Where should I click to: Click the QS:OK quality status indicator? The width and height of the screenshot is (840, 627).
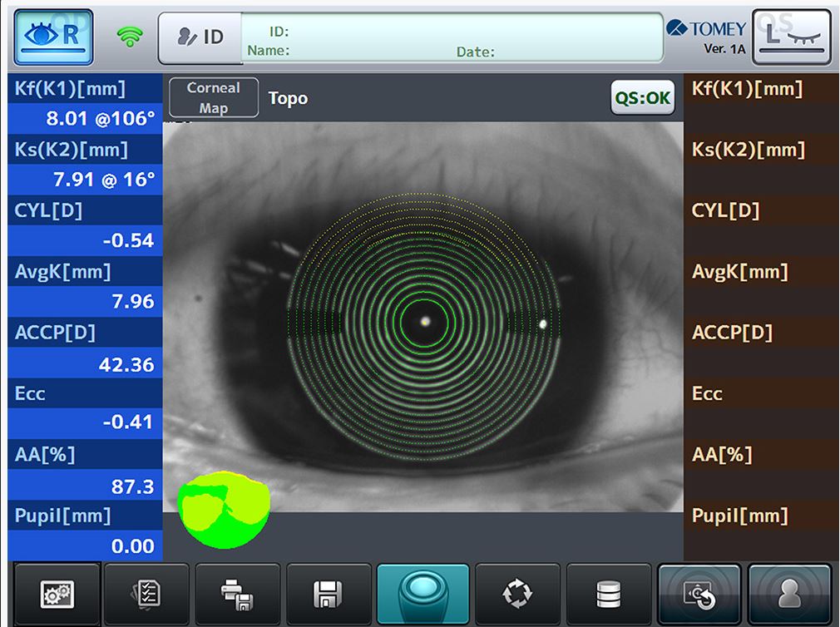(x=642, y=98)
